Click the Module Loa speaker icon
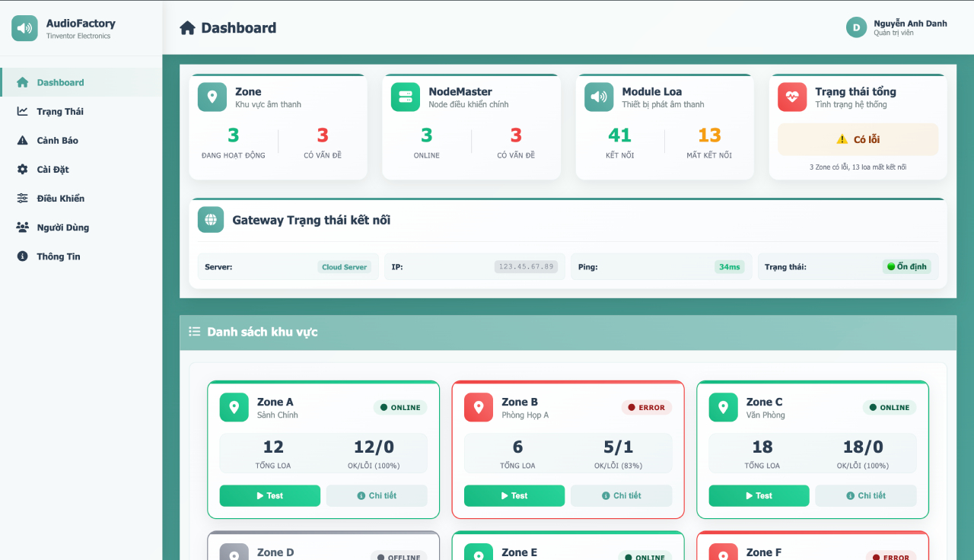Viewport: 974px width, 560px height. click(599, 97)
